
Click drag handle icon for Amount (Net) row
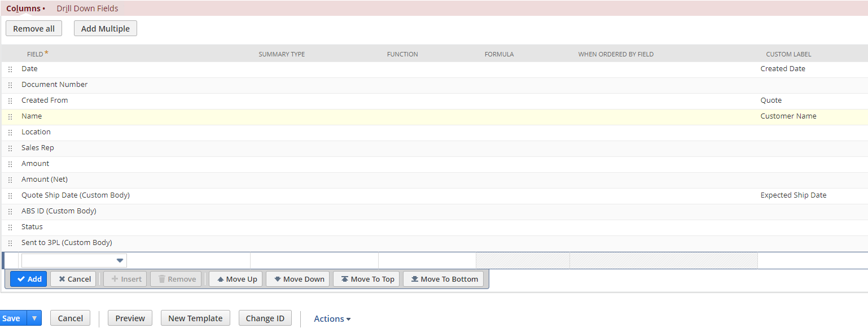[x=10, y=180]
